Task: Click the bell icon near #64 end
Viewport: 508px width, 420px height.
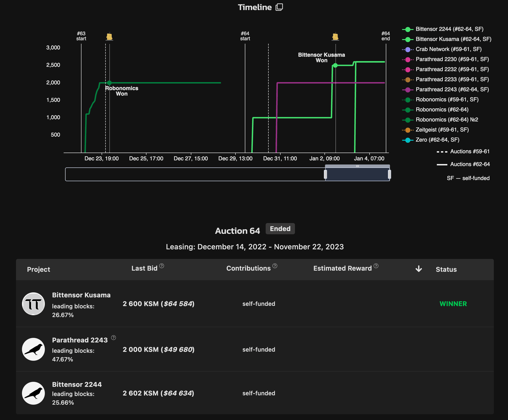Action: 335,37
